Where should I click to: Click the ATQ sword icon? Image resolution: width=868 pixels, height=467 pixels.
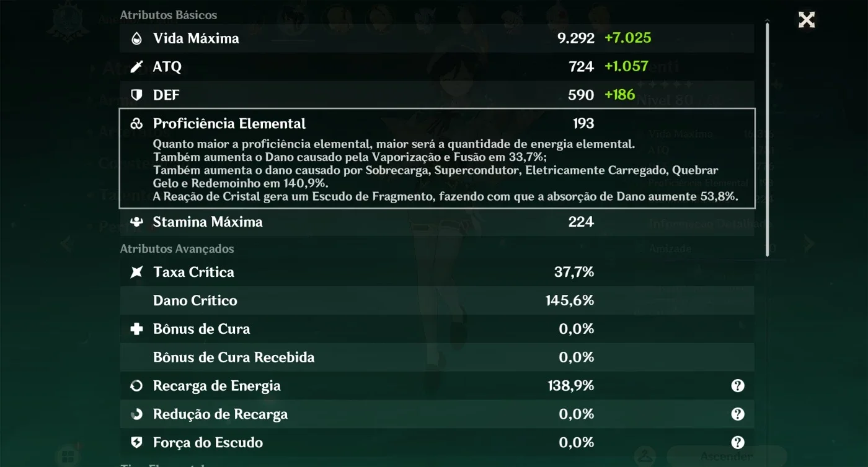pyautogui.click(x=136, y=67)
